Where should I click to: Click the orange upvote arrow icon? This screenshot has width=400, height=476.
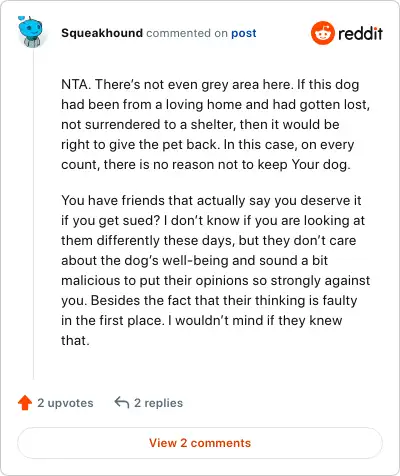(25, 403)
